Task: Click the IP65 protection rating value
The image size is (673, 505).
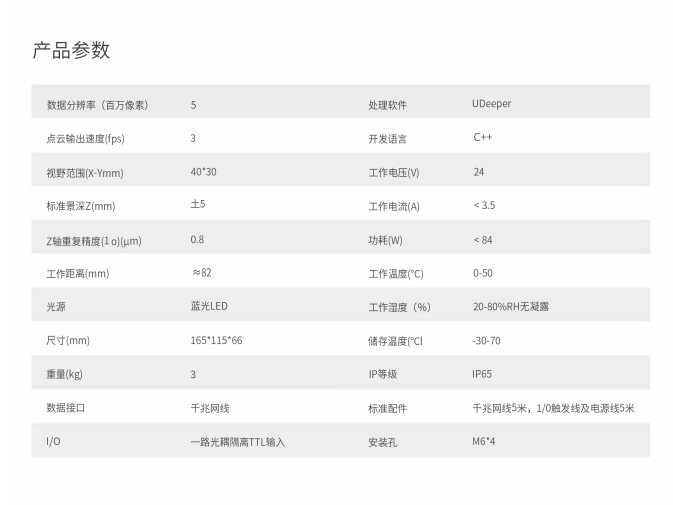Action: click(x=482, y=374)
